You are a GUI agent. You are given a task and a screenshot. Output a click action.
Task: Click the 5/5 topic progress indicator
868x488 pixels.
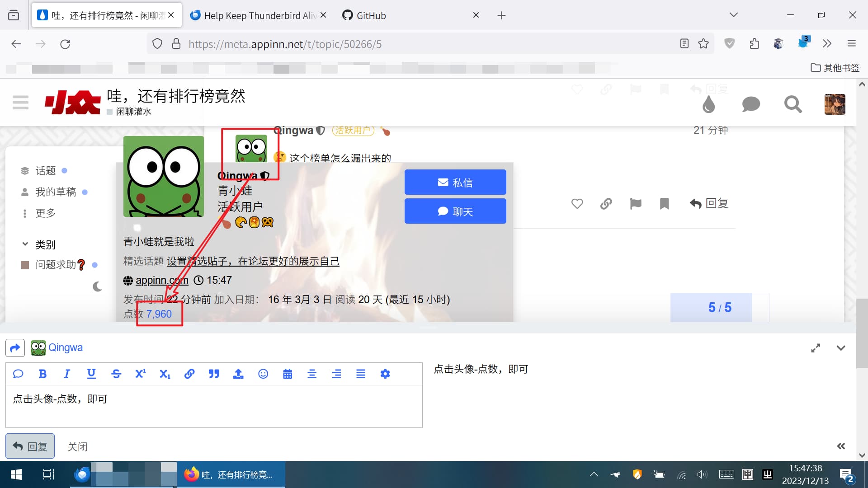tap(719, 308)
